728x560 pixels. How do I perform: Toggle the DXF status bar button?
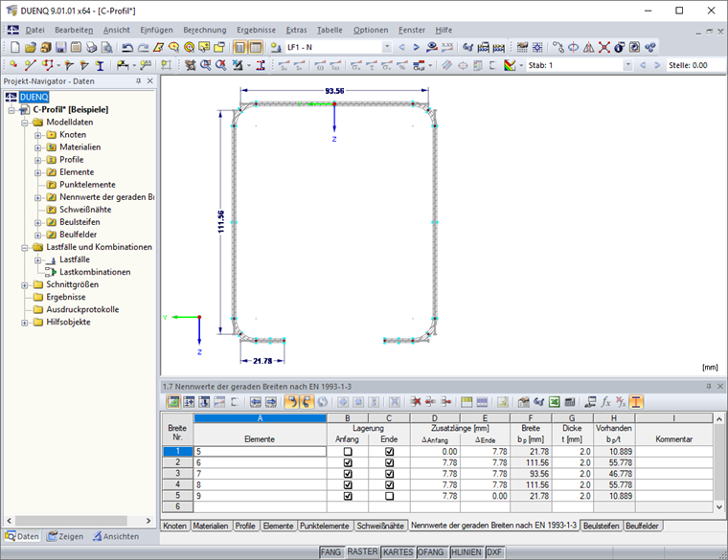click(494, 552)
